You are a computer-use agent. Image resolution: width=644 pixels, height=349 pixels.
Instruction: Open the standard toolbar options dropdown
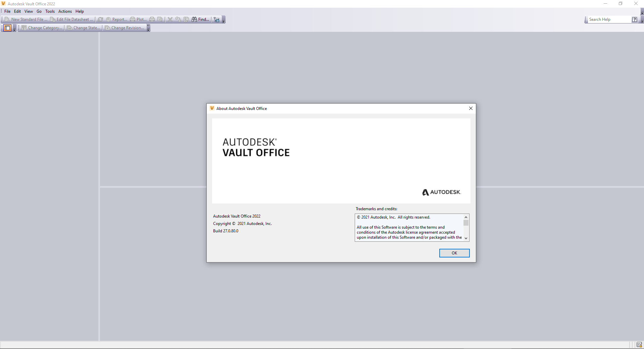point(224,19)
